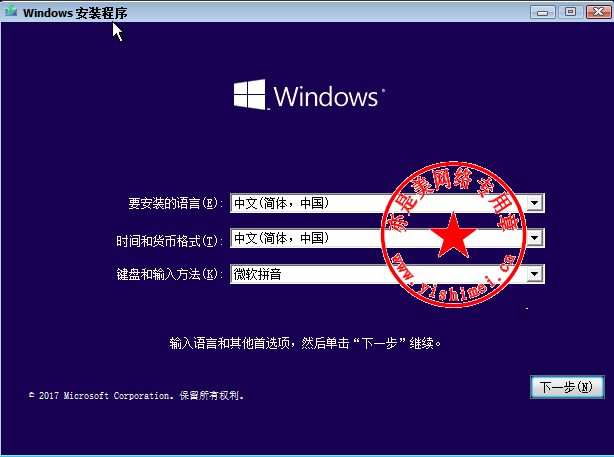Close the Windows 安装程序 window
The image size is (614, 457).
598,12
